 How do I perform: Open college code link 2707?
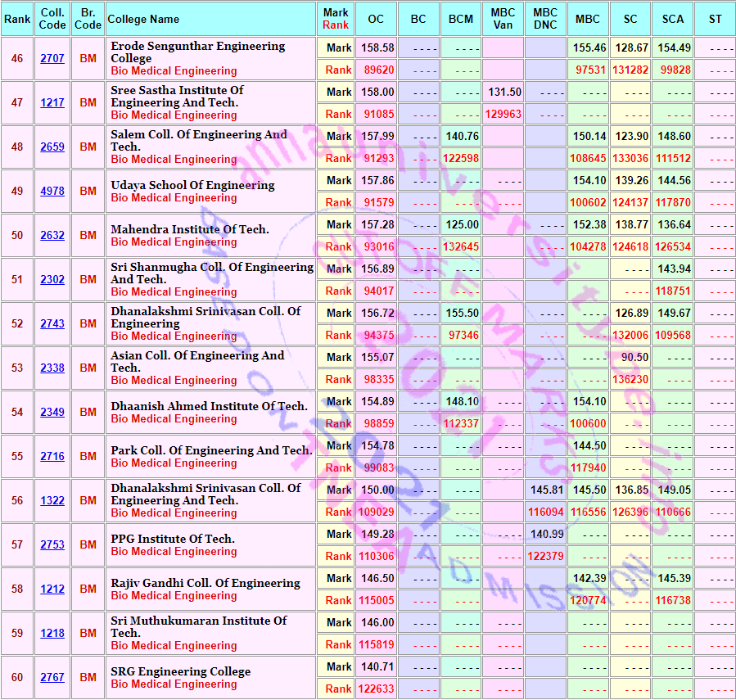tap(52, 59)
